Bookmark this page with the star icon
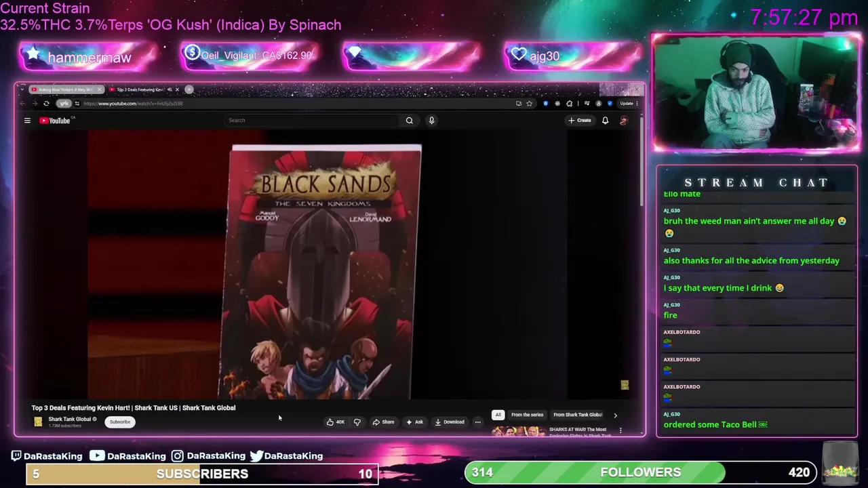 click(529, 104)
